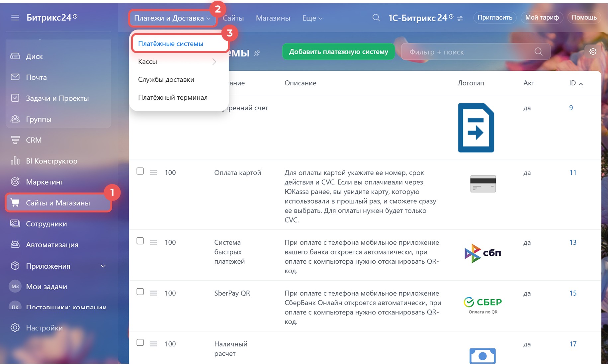Click the internal account document logo
608x364 pixels.
pyautogui.click(x=476, y=128)
